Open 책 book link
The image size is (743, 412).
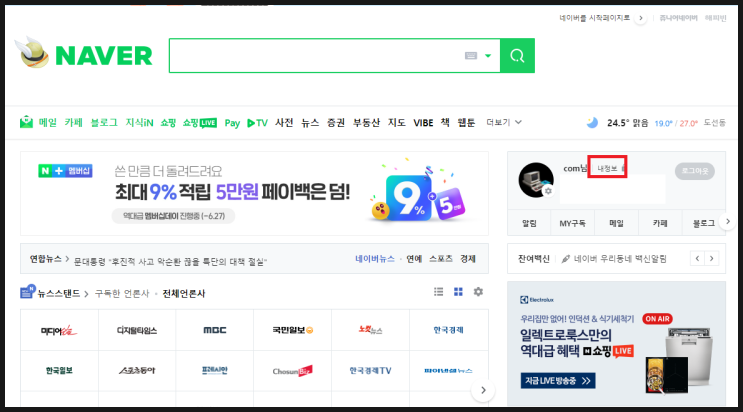coord(445,122)
